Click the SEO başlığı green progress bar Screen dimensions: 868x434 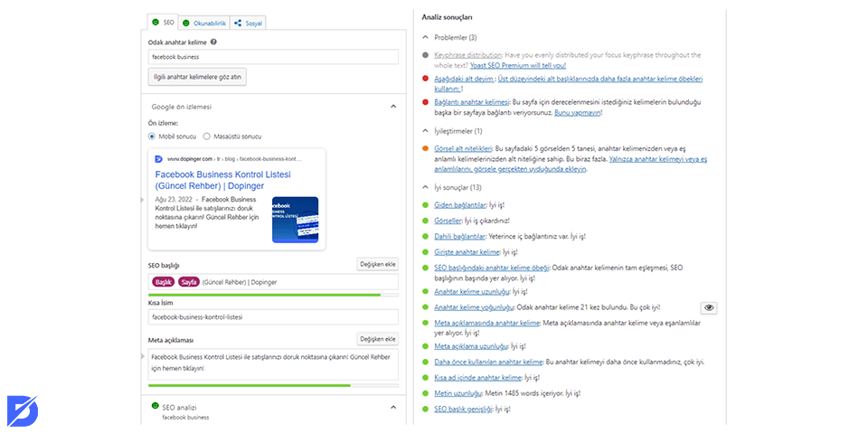point(273,295)
